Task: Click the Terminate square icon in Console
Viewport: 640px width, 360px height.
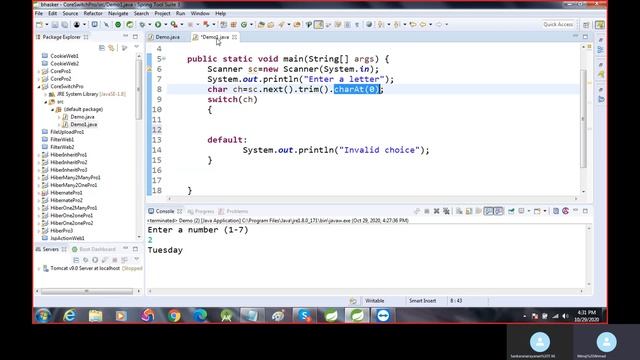Action: [x=427, y=211]
